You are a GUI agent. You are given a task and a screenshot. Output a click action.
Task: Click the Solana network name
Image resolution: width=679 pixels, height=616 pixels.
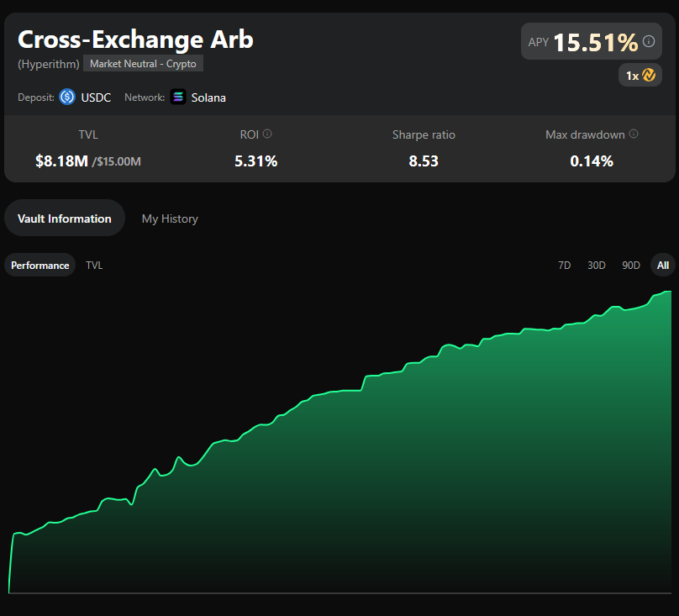point(208,97)
